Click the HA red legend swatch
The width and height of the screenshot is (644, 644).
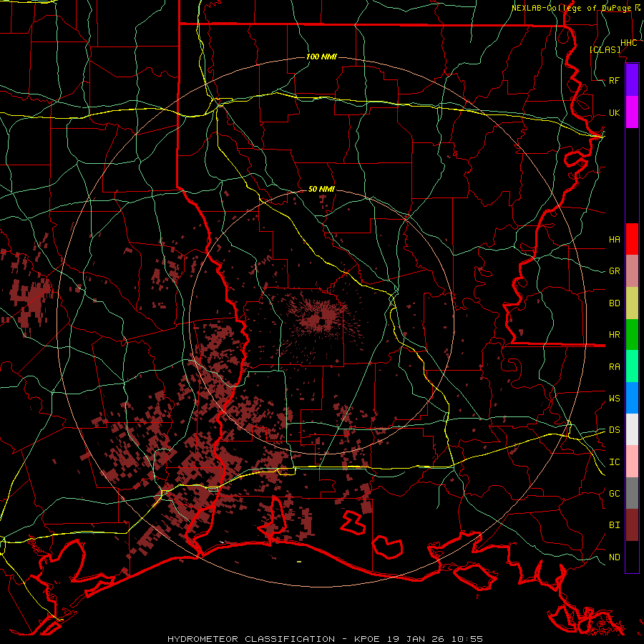pyautogui.click(x=632, y=239)
